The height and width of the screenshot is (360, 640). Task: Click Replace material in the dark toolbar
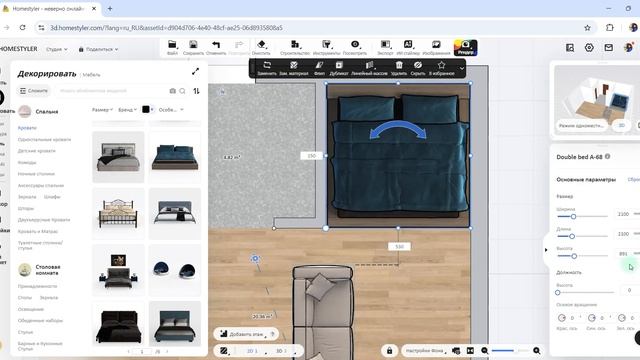click(294, 68)
